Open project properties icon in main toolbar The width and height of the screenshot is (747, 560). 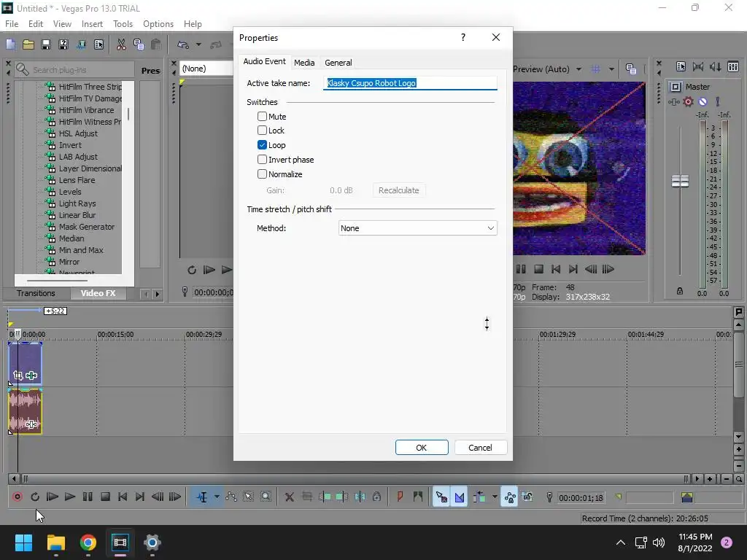click(98, 44)
